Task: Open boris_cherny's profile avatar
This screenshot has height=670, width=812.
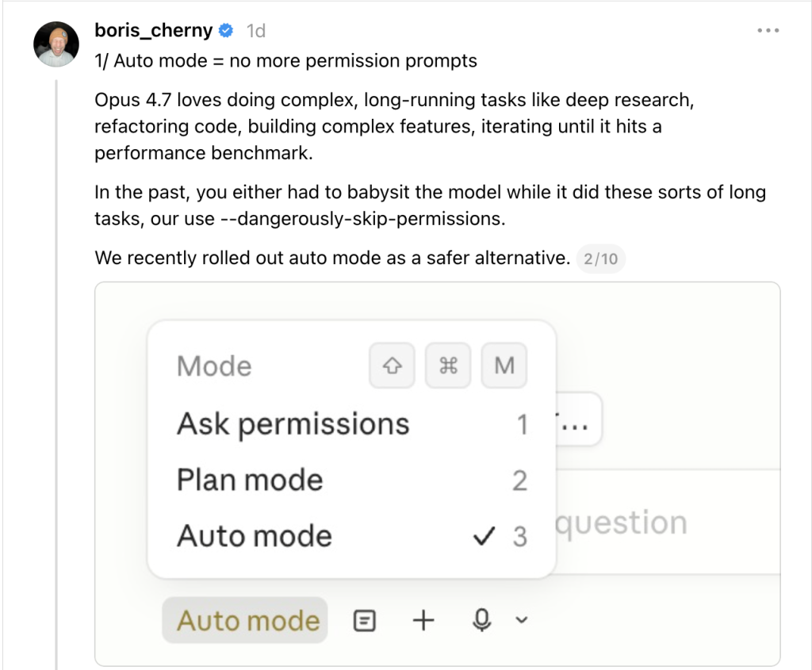Action: pyautogui.click(x=56, y=44)
